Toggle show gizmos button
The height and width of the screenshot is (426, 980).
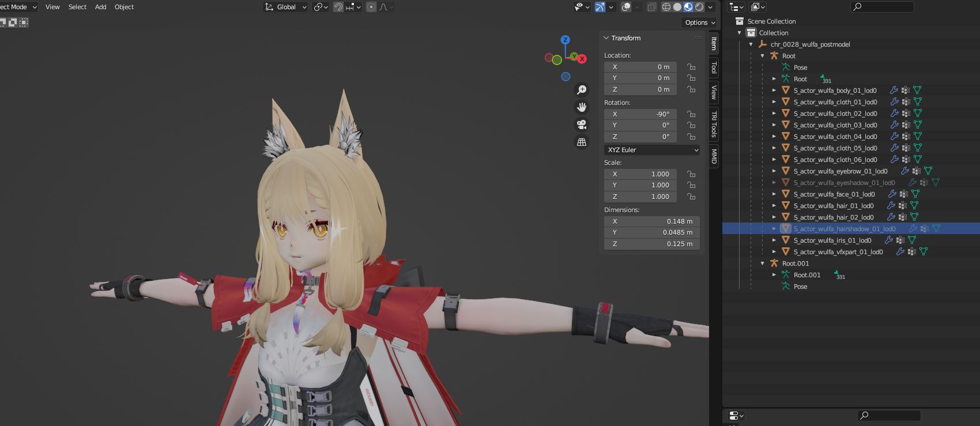pos(600,7)
